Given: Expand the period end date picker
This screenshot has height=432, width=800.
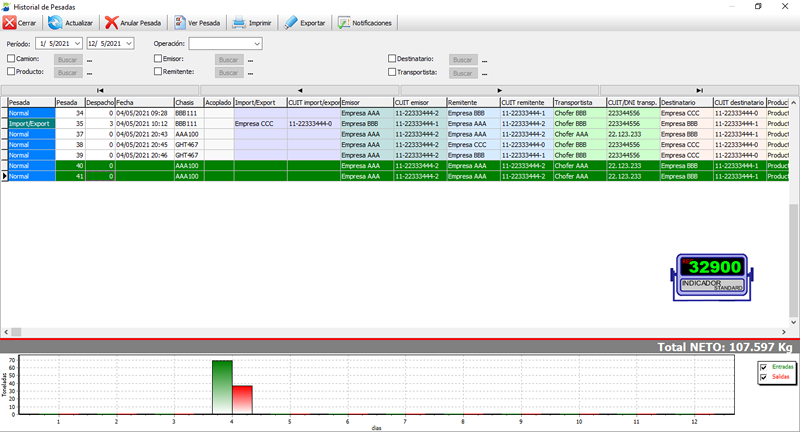Looking at the screenshot, I should [x=128, y=44].
